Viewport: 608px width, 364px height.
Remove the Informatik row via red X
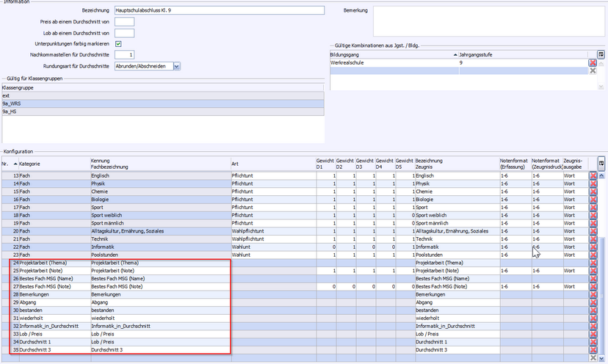pyautogui.click(x=593, y=247)
